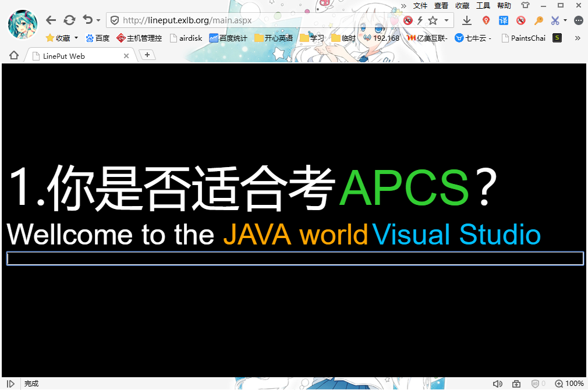Viewport: 588px width, 390px height.
Task: Open the 工具 menu
Action: pos(483,6)
